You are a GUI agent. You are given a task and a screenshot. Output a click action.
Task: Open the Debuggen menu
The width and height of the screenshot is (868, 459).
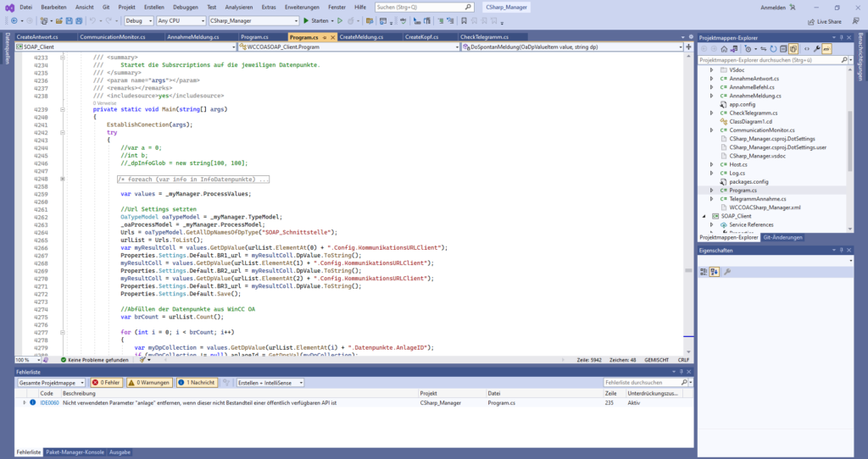tap(186, 7)
